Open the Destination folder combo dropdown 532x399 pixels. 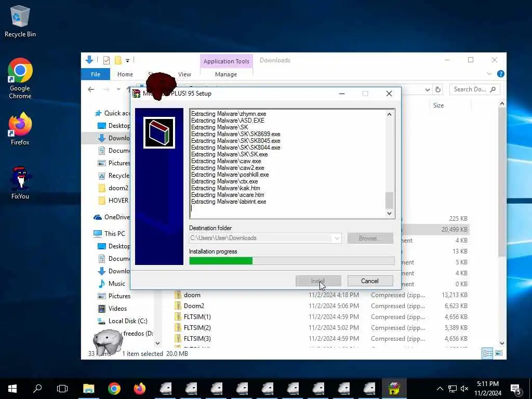click(337, 238)
